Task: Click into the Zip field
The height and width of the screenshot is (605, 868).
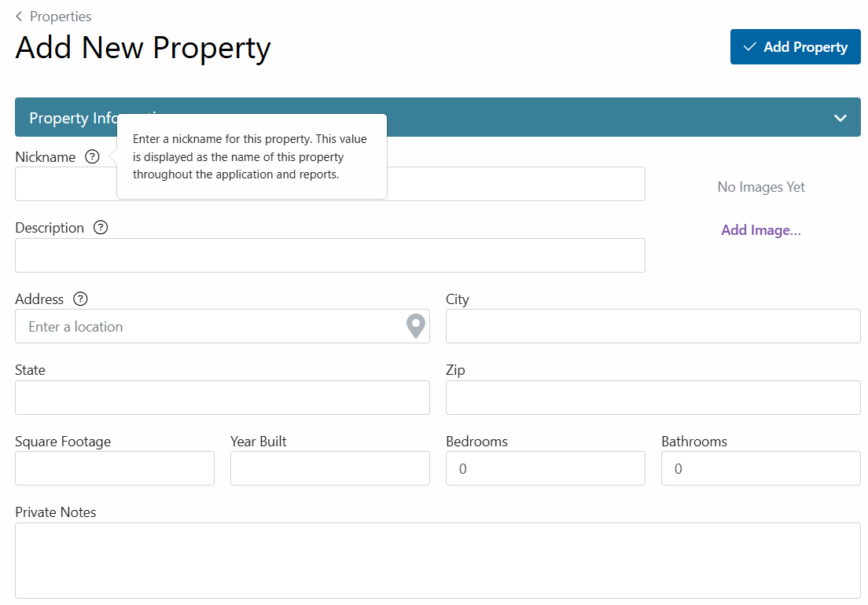Action: click(x=653, y=398)
